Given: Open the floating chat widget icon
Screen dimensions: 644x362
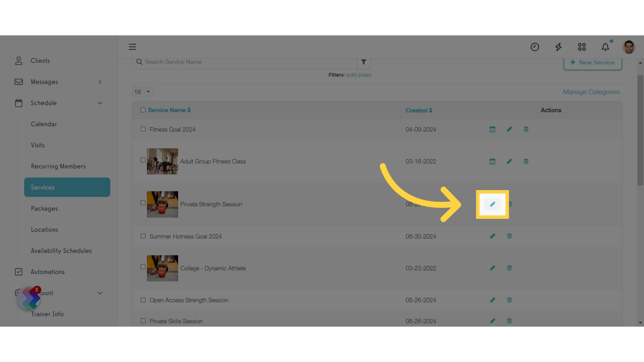Looking at the screenshot, I should 29,298.
